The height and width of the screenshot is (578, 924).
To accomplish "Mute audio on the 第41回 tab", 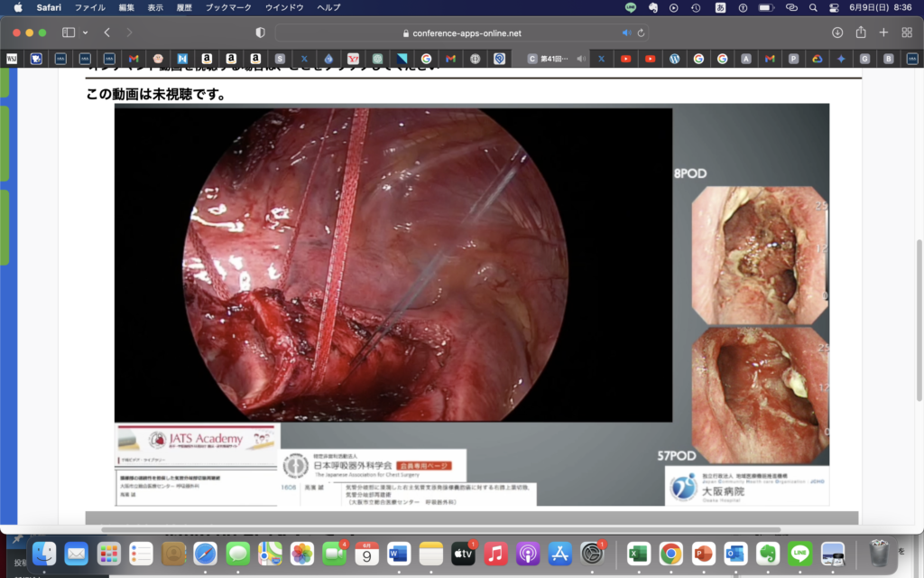I will coord(581,59).
